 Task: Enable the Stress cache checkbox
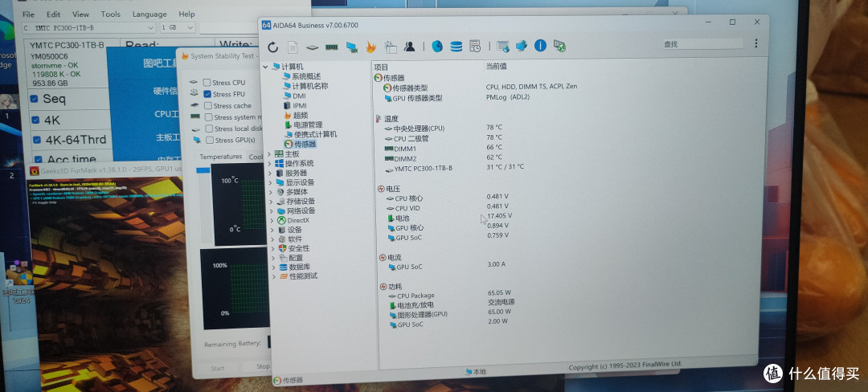[x=207, y=105]
